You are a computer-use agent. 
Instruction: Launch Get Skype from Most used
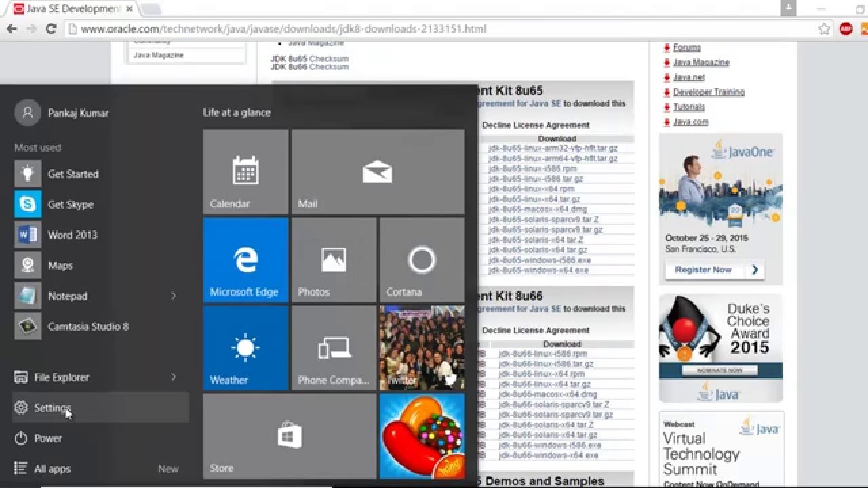pyautogui.click(x=100, y=204)
